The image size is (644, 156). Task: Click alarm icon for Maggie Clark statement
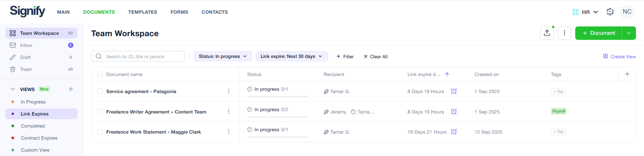(x=454, y=132)
